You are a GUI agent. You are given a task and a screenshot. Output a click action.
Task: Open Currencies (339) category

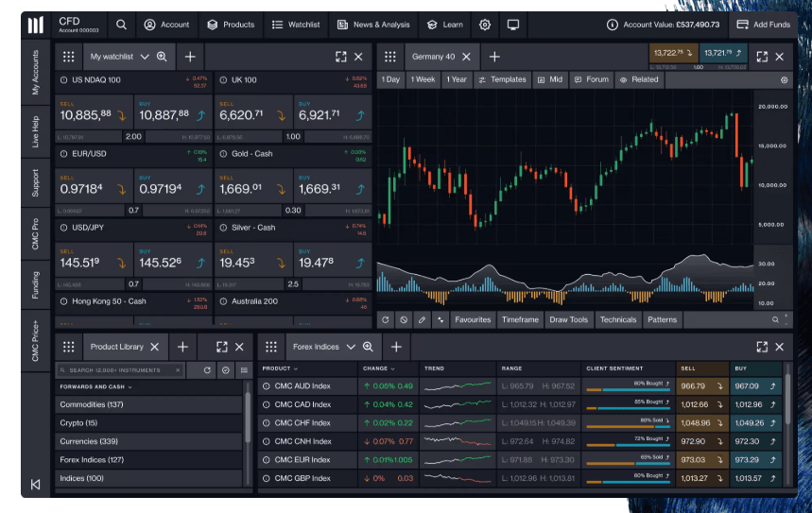click(x=148, y=441)
